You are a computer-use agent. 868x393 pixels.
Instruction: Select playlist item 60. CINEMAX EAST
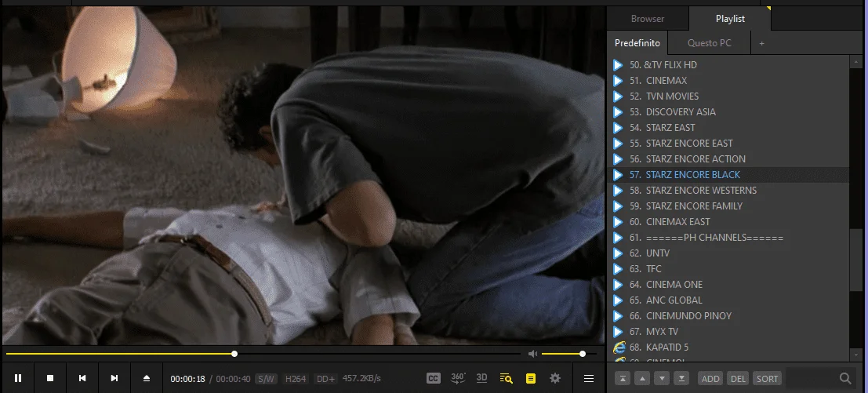(728, 221)
